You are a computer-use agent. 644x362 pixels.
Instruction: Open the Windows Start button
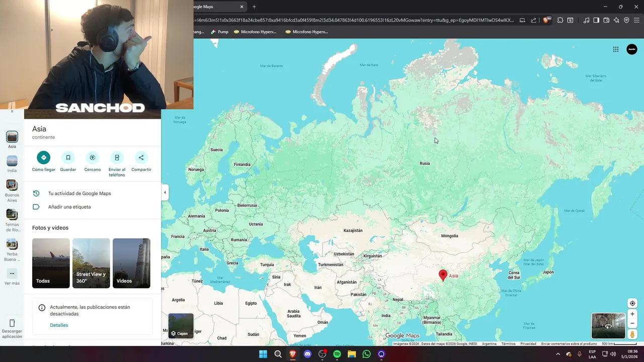(263, 354)
